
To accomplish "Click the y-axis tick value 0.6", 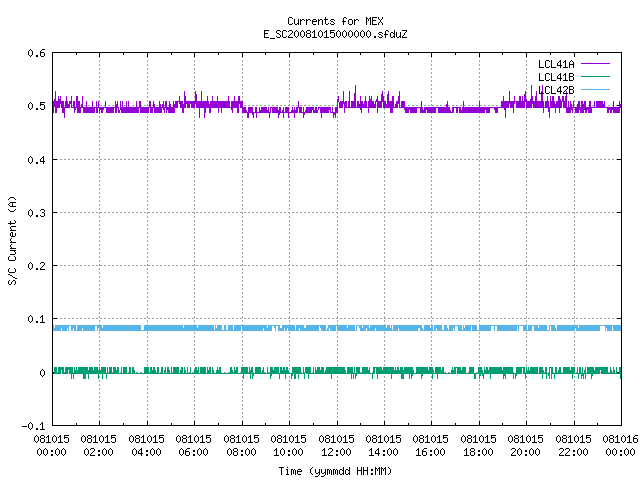I will click(x=36, y=53).
